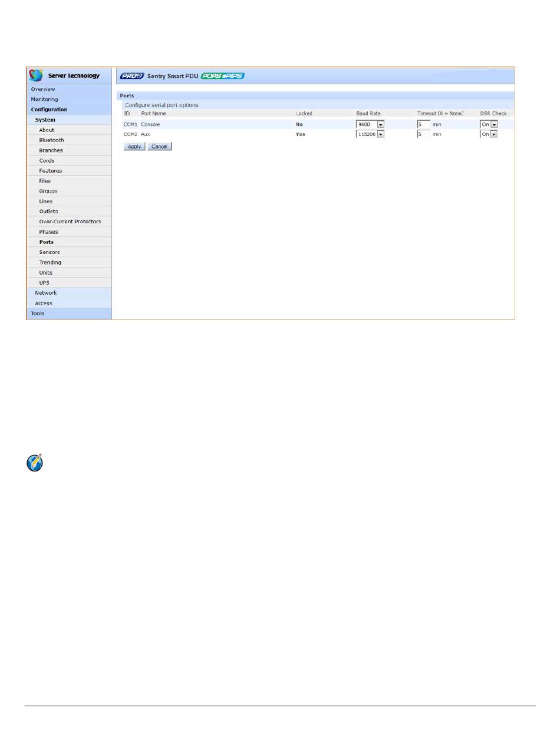Click the COM1 Console timeout field
The image size is (560, 739).
424,124
